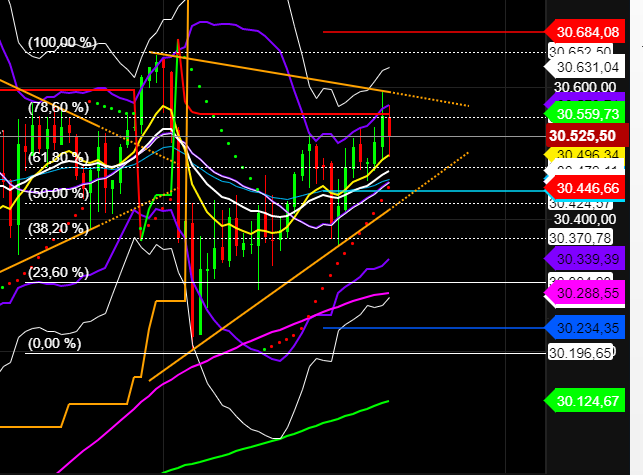Select the yellow 30.496,34 price tag
This screenshot has height=475, width=643.
tap(585, 154)
